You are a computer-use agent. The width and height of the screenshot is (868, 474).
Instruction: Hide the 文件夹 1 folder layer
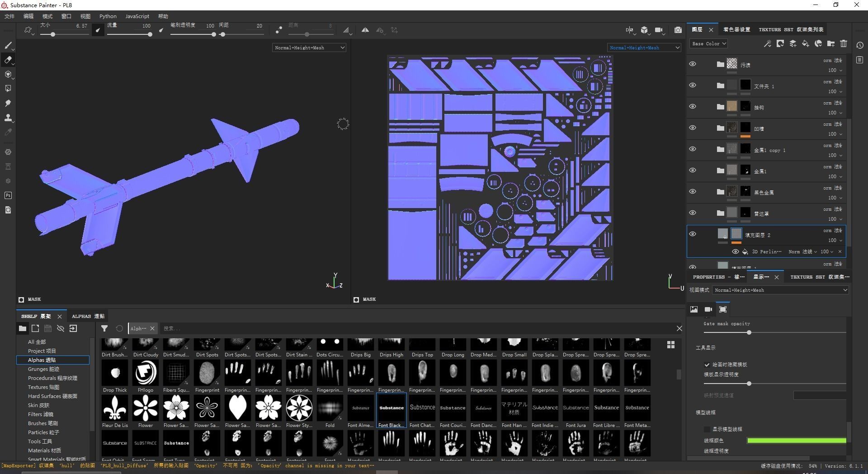(693, 85)
